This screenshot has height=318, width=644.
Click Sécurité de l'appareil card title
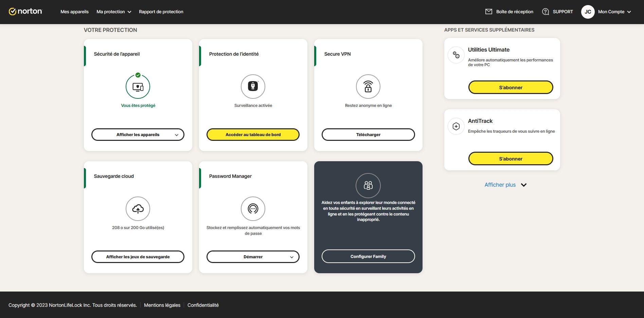[117, 54]
